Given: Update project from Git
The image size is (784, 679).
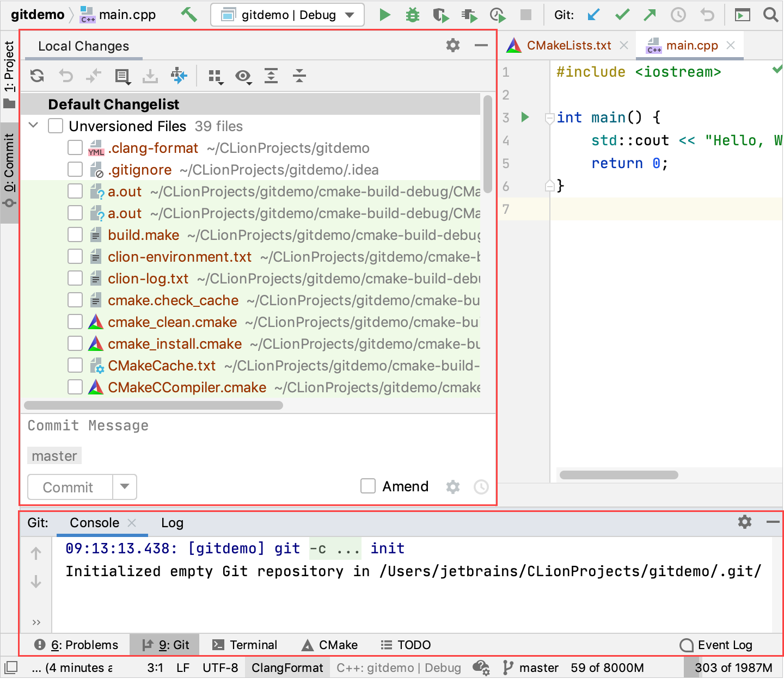Looking at the screenshot, I should [594, 15].
